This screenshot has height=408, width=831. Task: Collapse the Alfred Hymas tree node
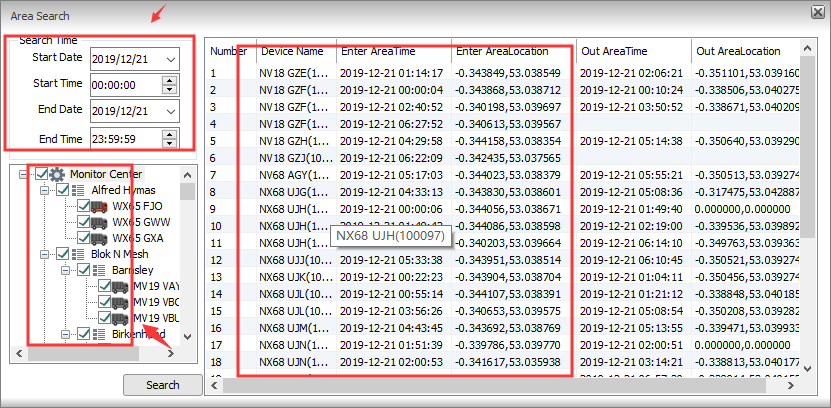pyautogui.click(x=44, y=190)
